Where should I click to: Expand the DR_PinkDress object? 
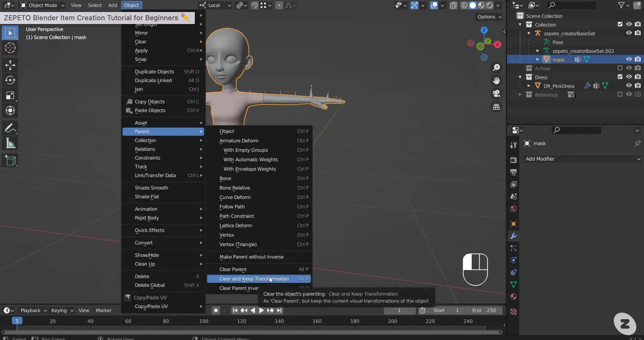click(x=529, y=86)
